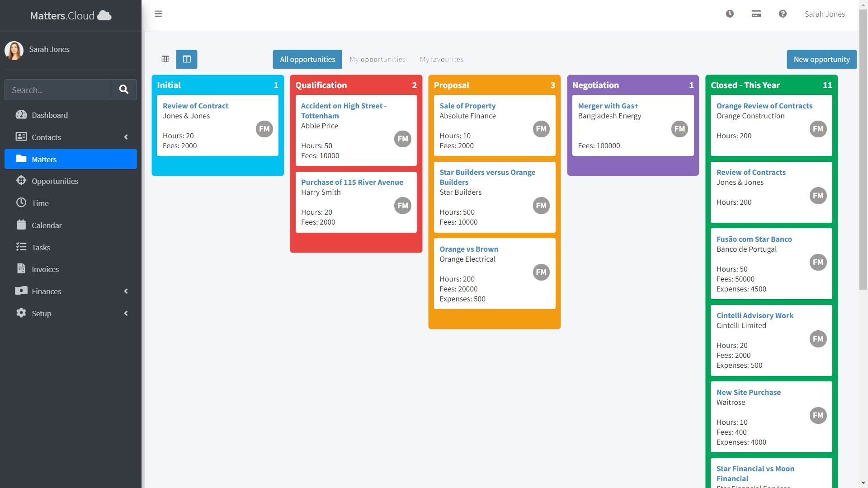
Task: Click the search magnifier button
Action: point(123,89)
